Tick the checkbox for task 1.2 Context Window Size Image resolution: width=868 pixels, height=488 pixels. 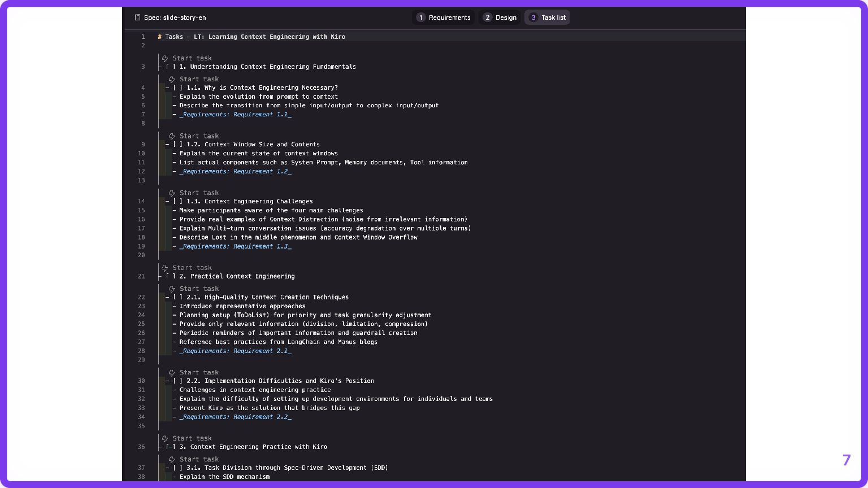pos(178,145)
